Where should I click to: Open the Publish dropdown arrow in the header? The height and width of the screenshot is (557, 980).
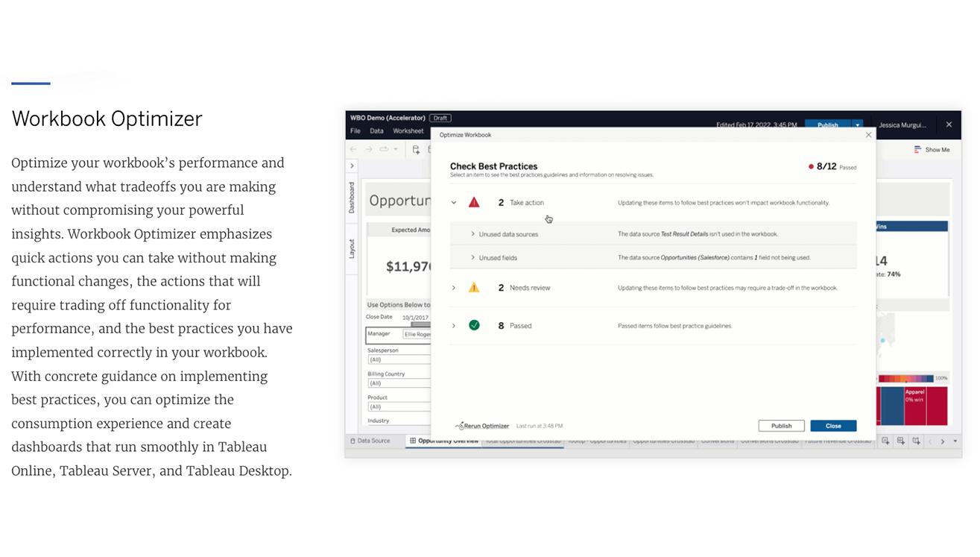pyautogui.click(x=857, y=125)
